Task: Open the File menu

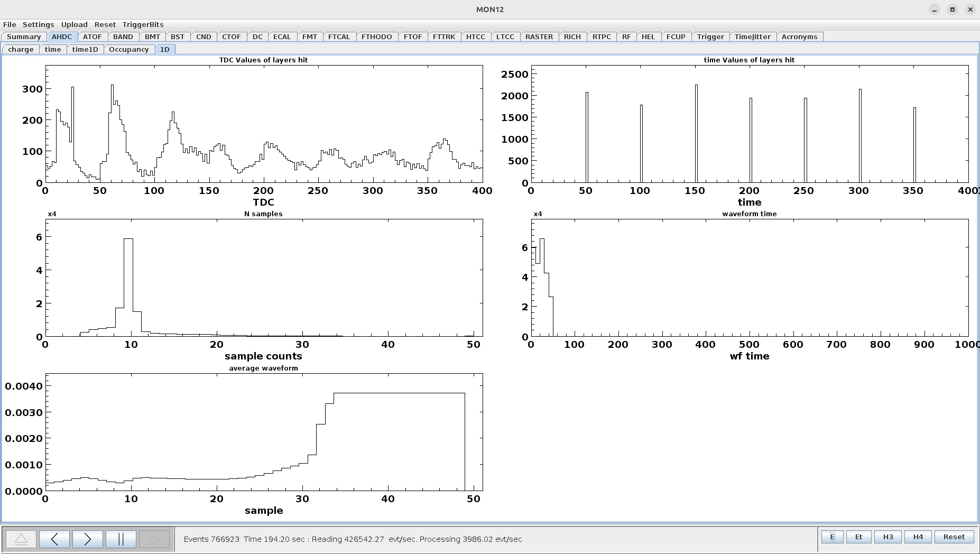Action: click(x=10, y=24)
